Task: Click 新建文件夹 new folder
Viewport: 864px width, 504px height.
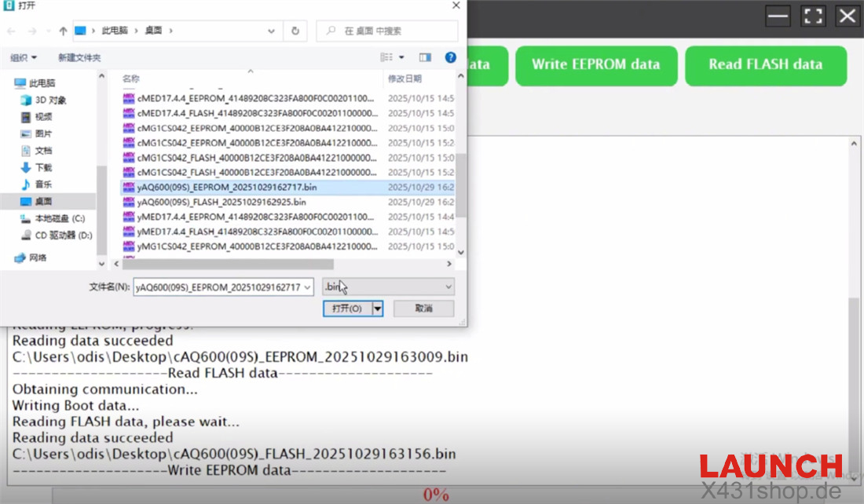Action: pyautogui.click(x=79, y=57)
